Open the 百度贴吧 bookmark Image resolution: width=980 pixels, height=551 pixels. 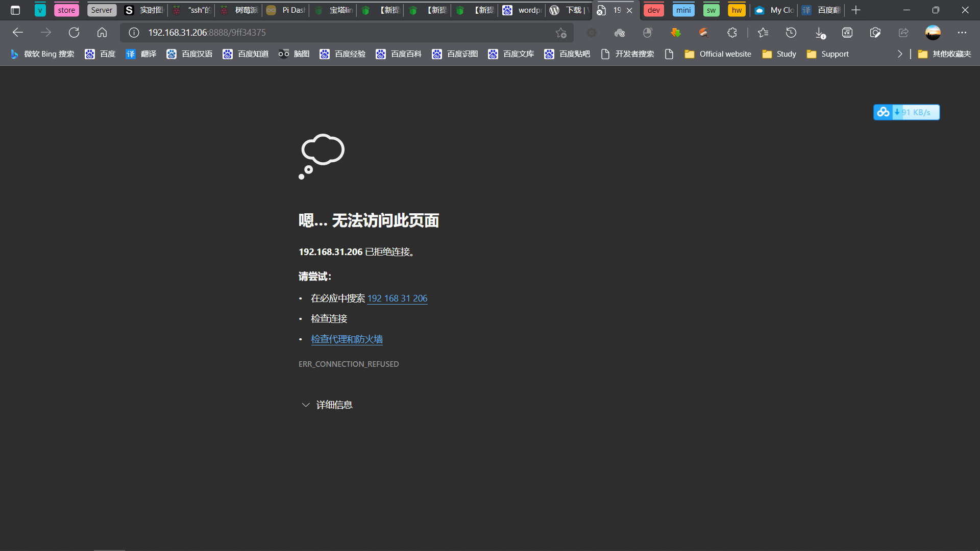pos(567,54)
